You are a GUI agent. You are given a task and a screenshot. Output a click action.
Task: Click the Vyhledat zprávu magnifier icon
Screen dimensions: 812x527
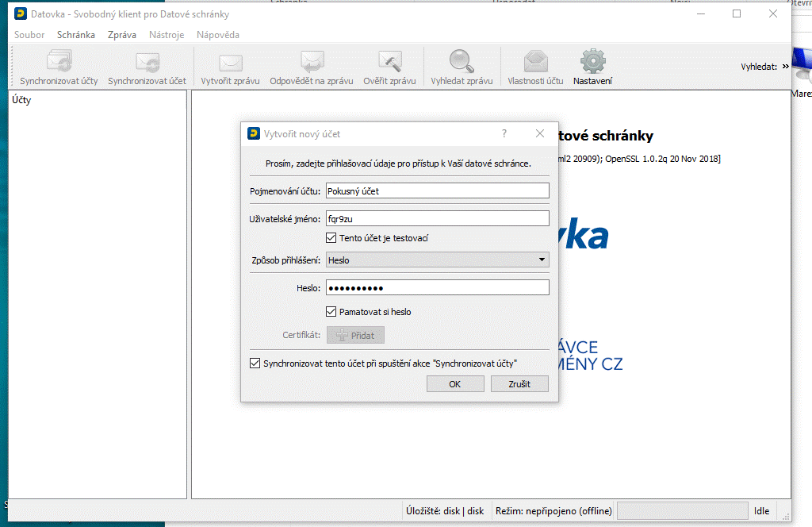click(462, 61)
